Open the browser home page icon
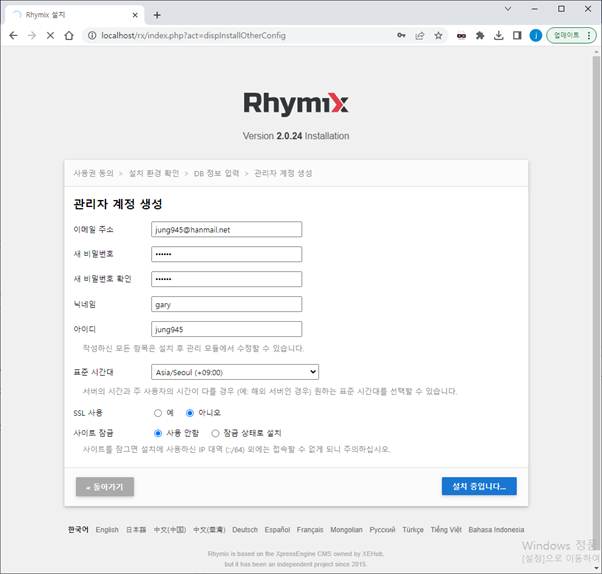 point(69,36)
